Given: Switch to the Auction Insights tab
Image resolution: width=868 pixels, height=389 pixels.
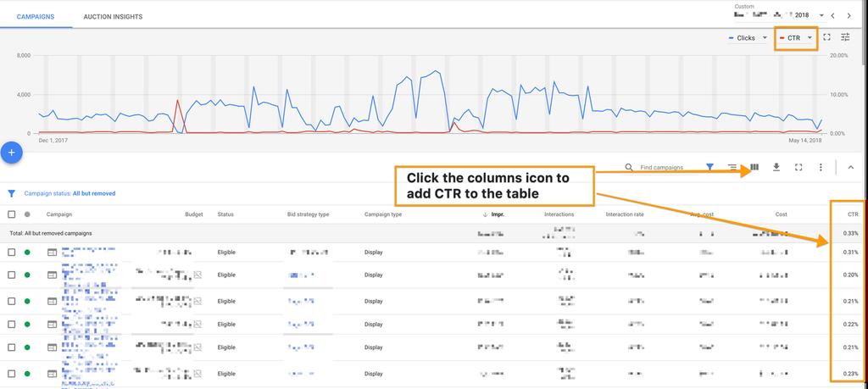Looking at the screenshot, I should [x=113, y=17].
